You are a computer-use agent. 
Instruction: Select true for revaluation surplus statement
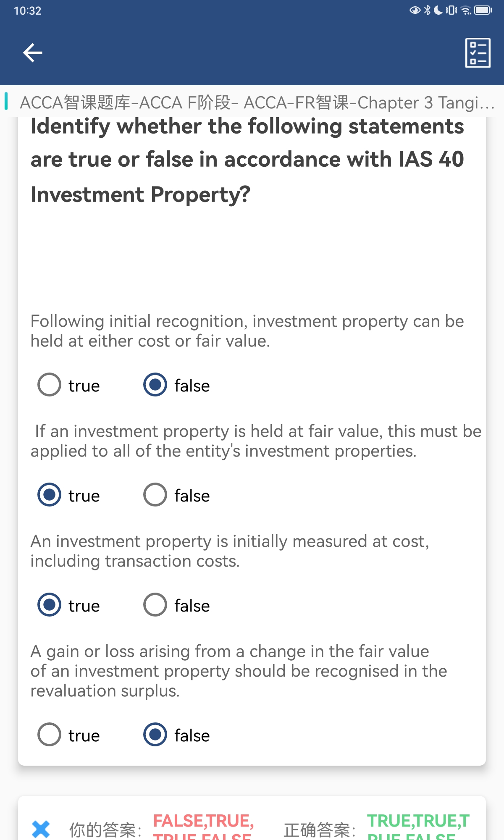coord(69,735)
